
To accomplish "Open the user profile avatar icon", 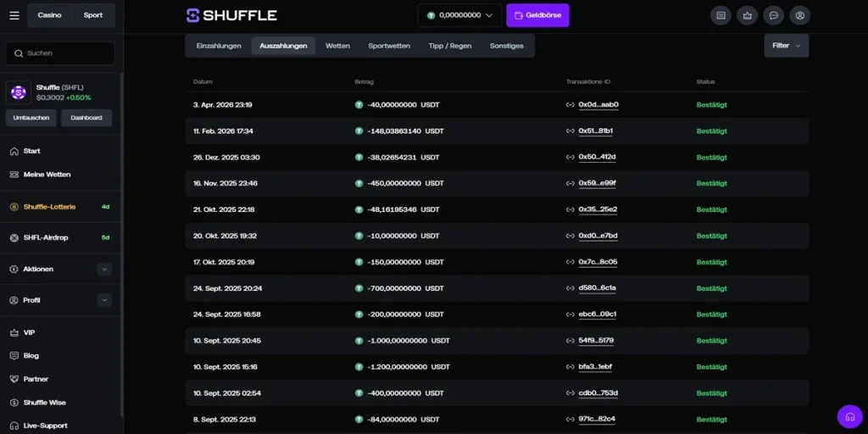I will tap(800, 15).
